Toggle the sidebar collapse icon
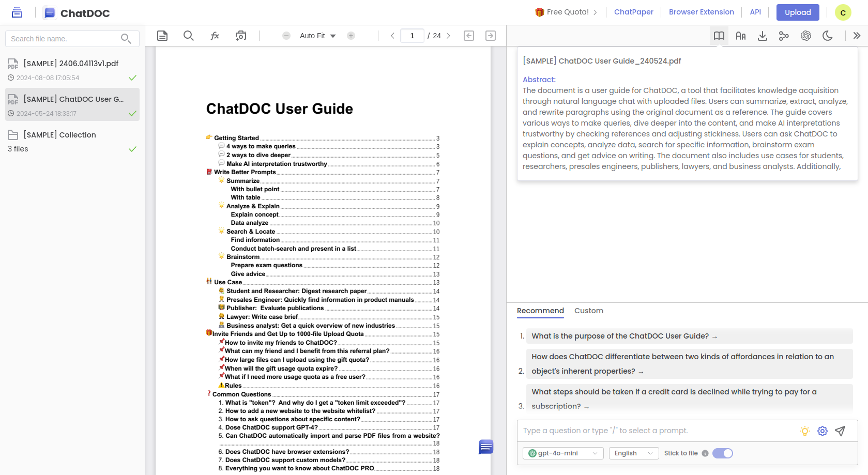 click(17, 12)
